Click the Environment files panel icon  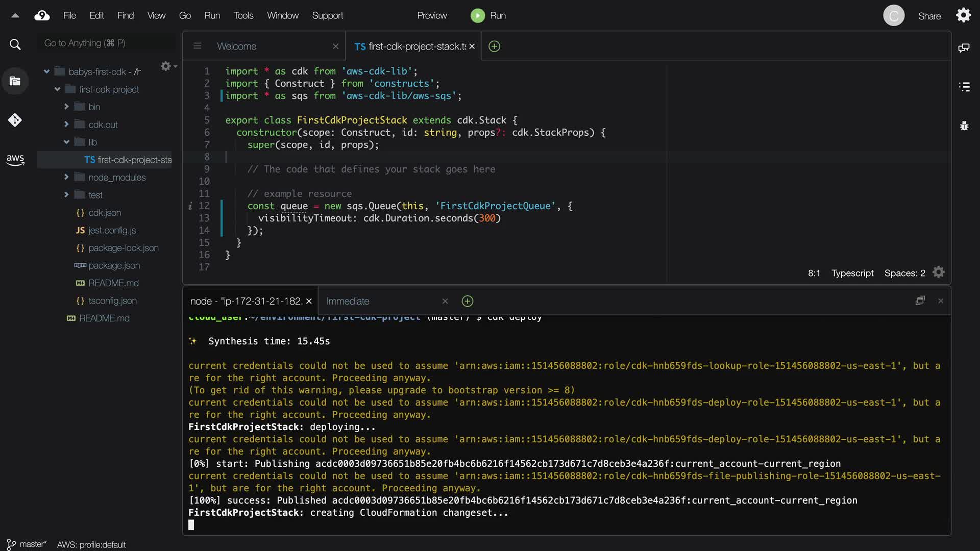[x=15, y=81]
